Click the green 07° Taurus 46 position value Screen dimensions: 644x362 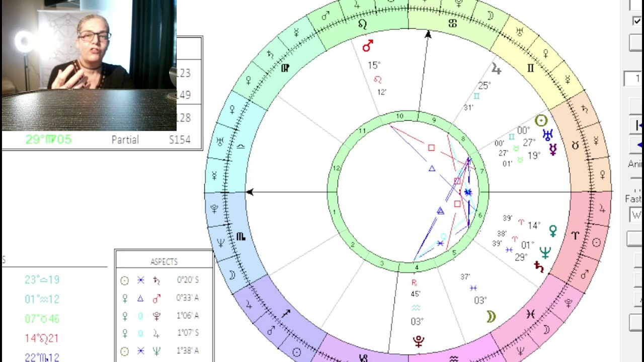[x=42, y=319]
